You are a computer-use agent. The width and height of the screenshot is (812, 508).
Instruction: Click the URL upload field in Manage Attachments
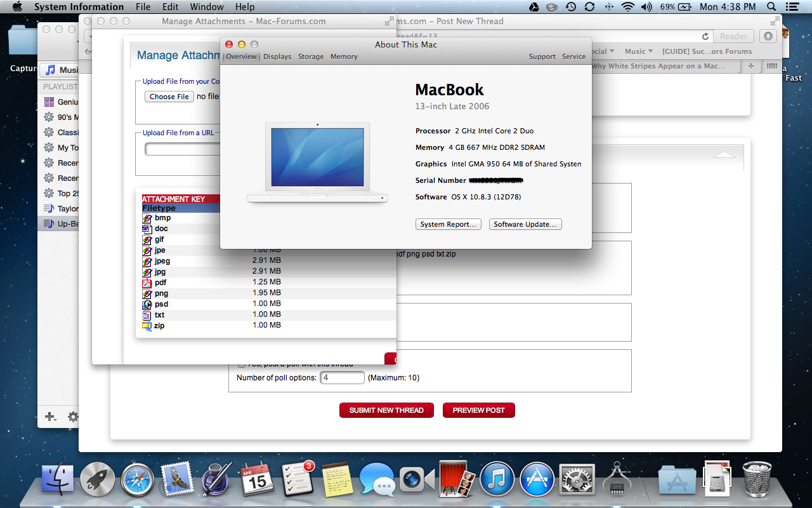click(x=183, y=149)
